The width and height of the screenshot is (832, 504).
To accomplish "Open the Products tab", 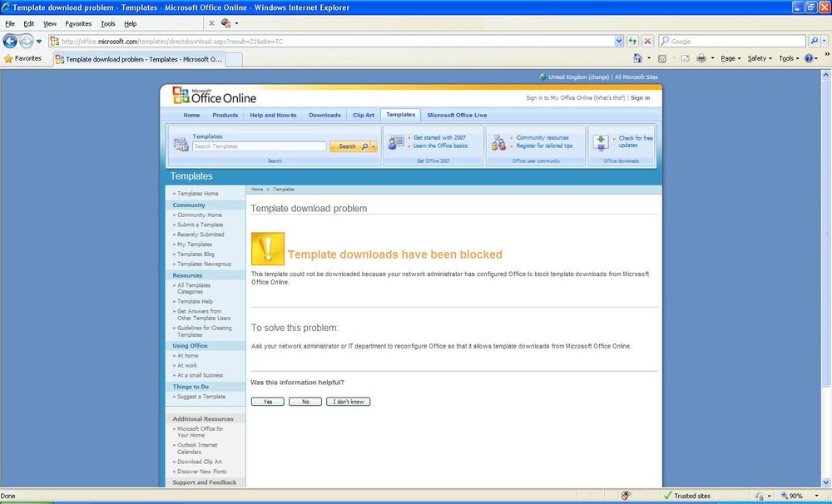I will click(x=225, y=115).
